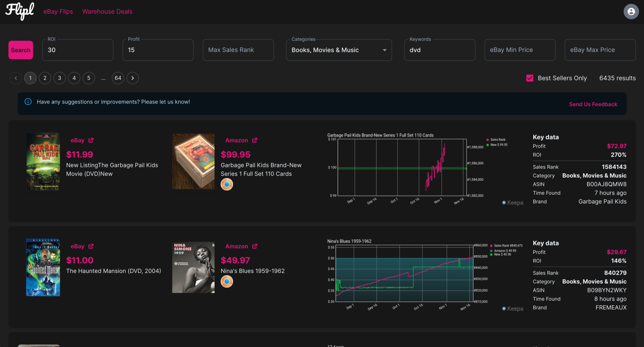Click the Keywords field containing dvd
Viewport: 644px width, 347px height.
point(439,50)
